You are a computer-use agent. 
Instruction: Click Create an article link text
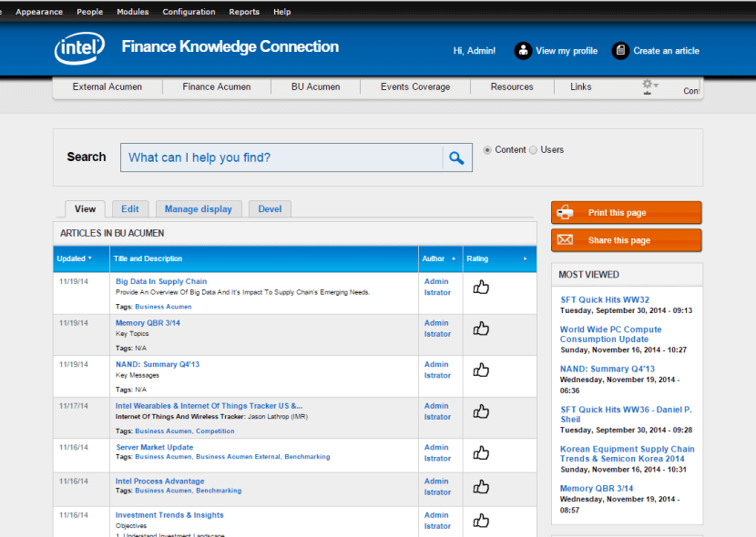666,51
